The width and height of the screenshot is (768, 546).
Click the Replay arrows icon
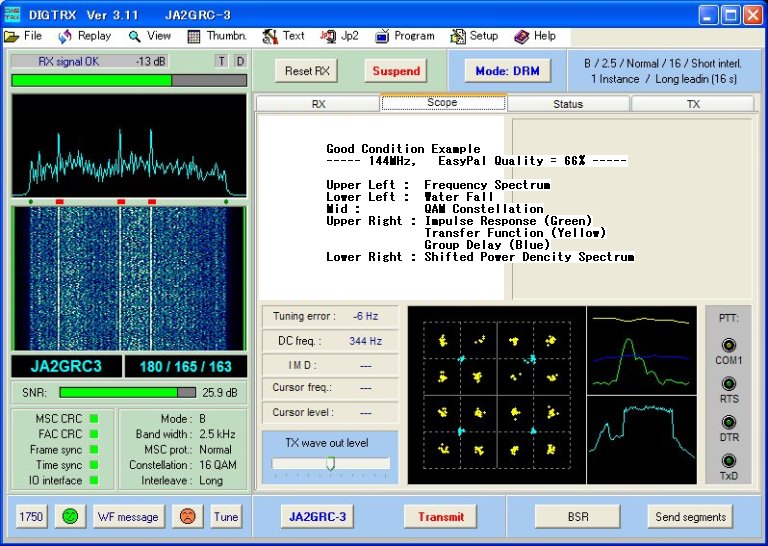65,37
